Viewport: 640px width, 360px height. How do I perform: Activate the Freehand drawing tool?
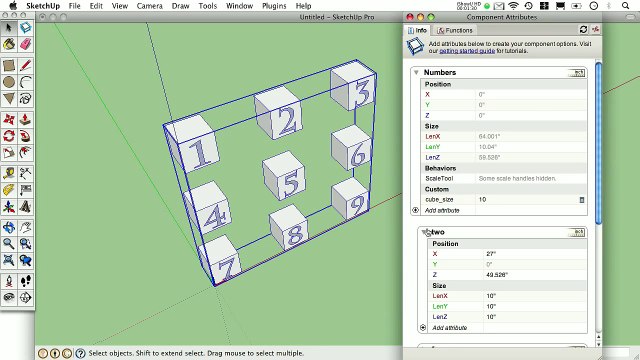coord(25,98)
